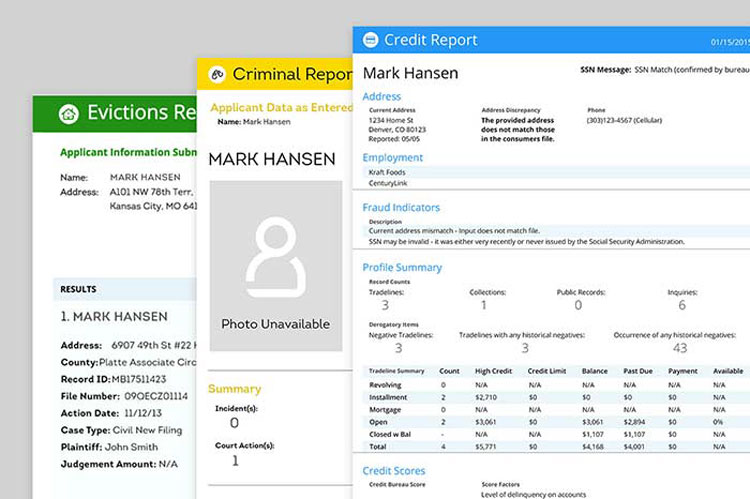This screenshot has height=499, width=750.
Task: Click the Case Type Civil New Filing
Action: (x=121, y=430)
